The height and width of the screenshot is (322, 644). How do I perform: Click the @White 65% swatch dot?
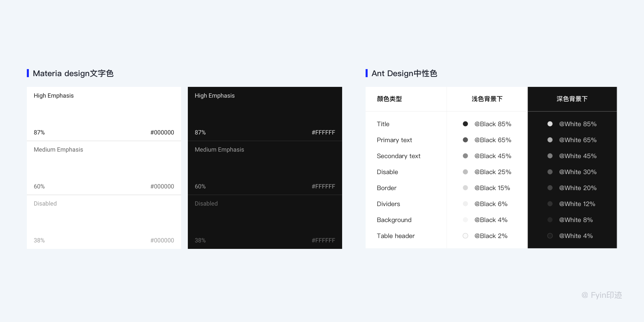[x=550, y=140]
